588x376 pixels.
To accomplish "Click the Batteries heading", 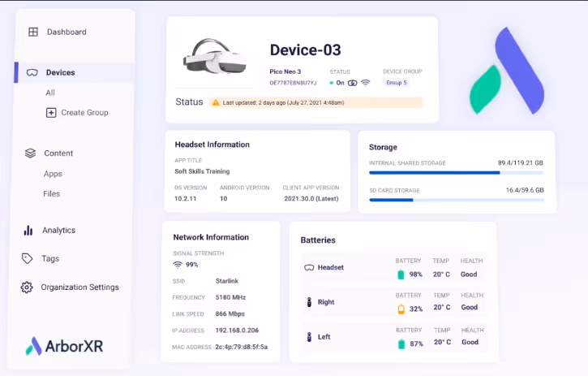I will 318,240.
